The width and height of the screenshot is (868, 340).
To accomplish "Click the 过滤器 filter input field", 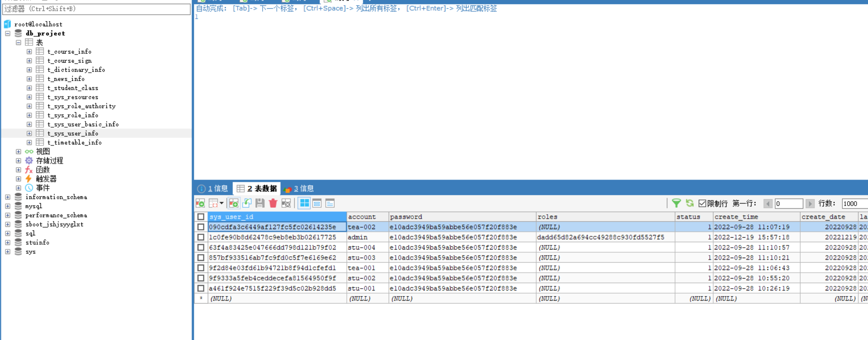I will [x=96, y=9].
